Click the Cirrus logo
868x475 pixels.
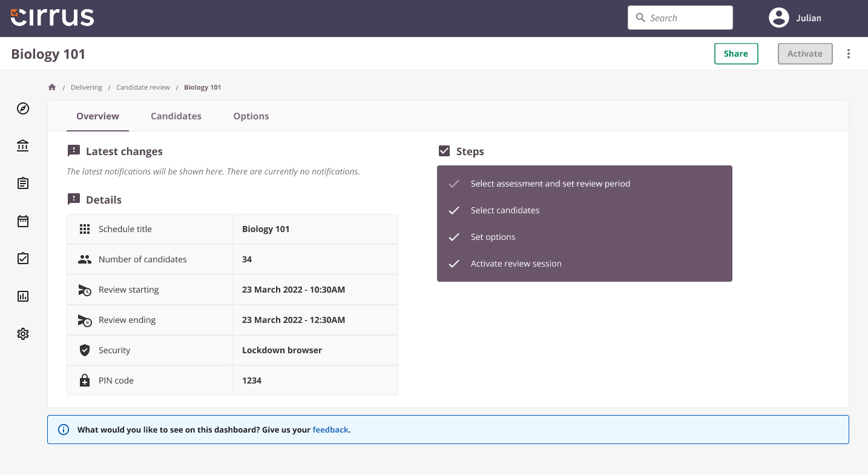(x=53, y=17)
